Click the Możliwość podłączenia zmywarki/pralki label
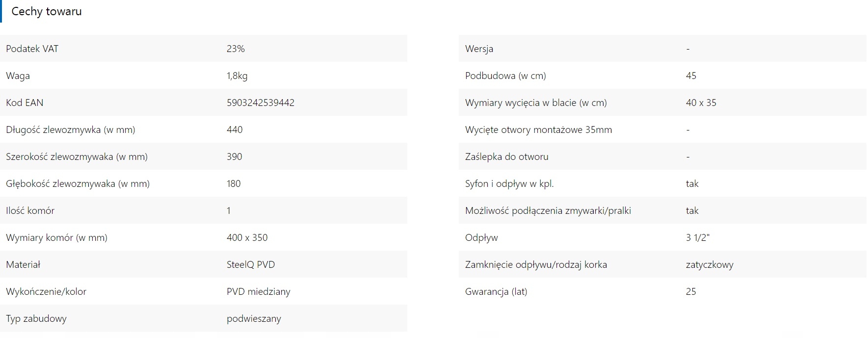The width and height of the screenshot is (868, 338). tap(548, 210)
